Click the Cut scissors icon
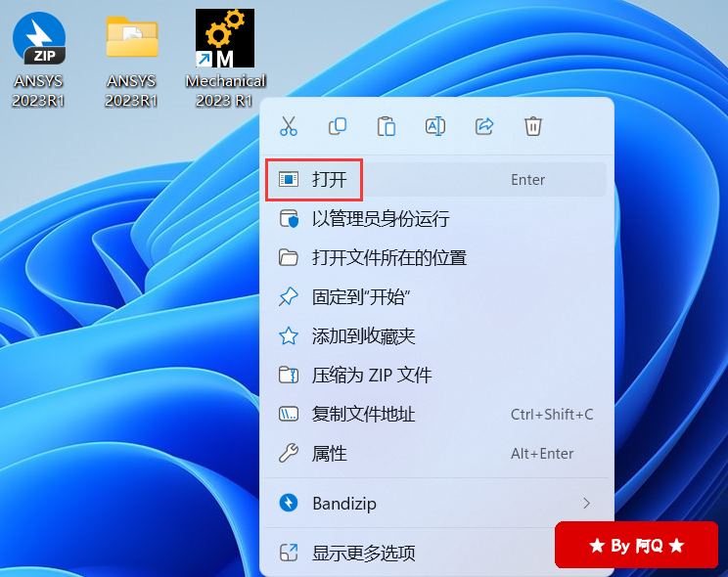Viewport: 728px width, 577px height. (289, 126)
